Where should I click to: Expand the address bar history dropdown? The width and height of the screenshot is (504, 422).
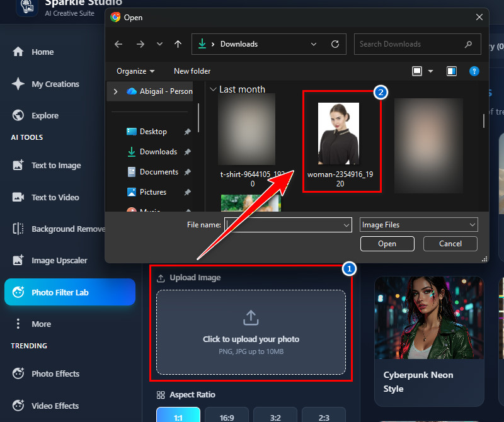pos(314,44)
